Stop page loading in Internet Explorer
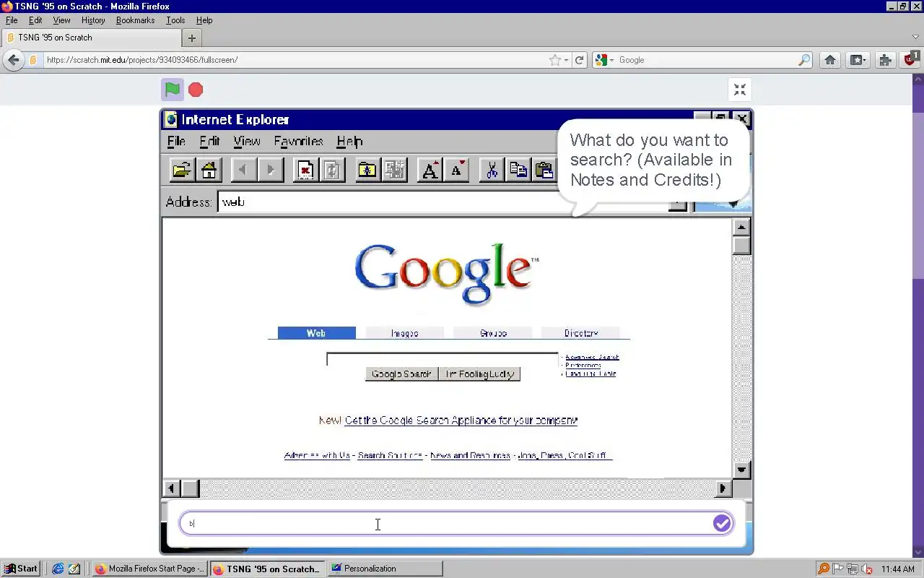The height and width of the screenshot is (578, 924). [x=305, y=171]
